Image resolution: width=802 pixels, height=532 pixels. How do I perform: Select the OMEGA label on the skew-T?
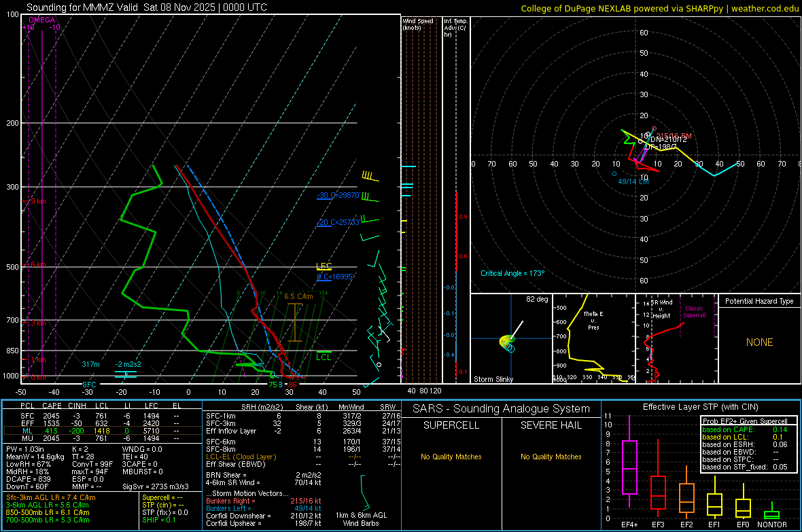pyautogui.click(x=42, y=20)
